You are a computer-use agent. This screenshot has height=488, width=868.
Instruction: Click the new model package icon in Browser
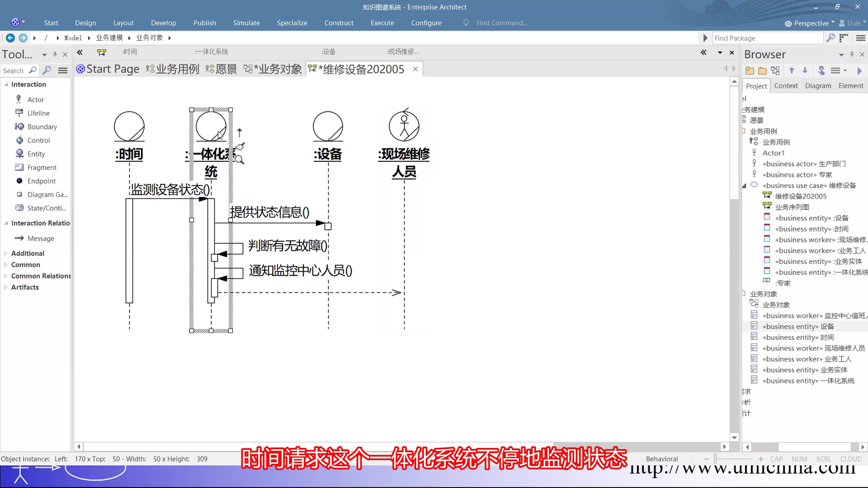749,70
